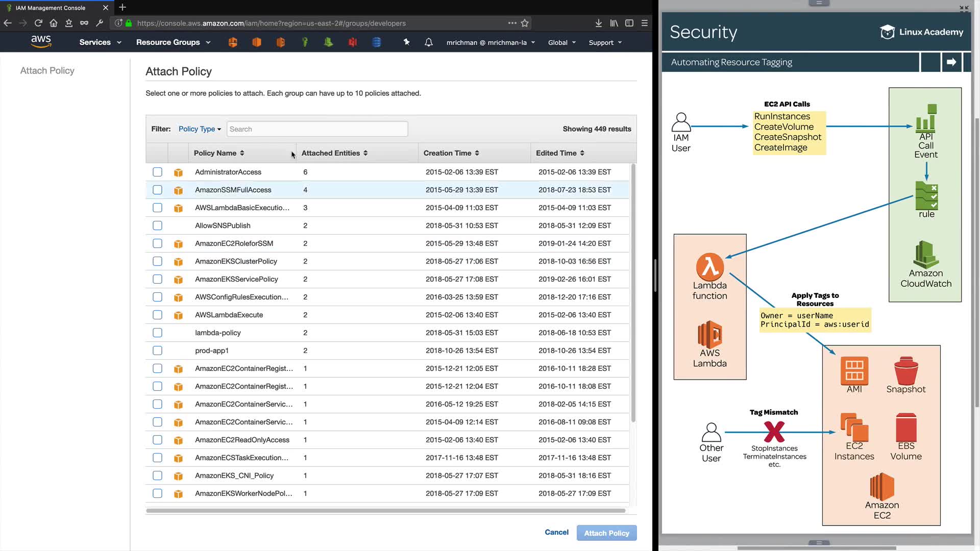Click the Cancel link
The image size is (980, 551).
(x=556, y=532)
